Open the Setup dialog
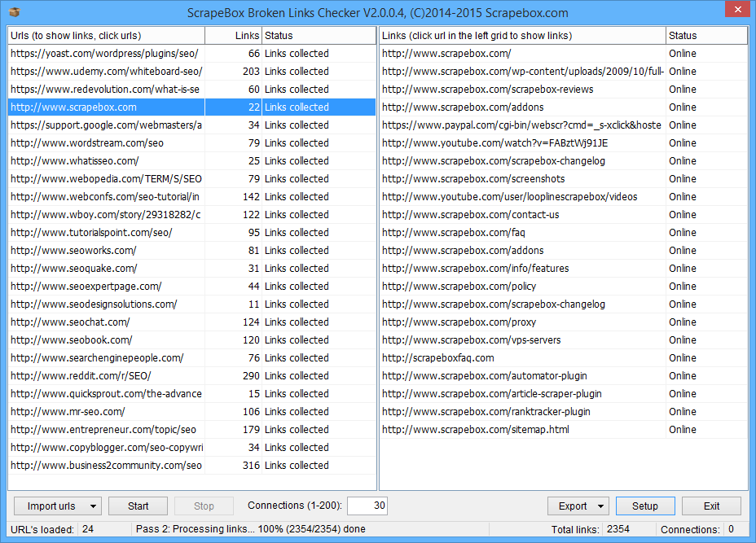The height and width of the screenshot is (543, 756). click(645, 506)
